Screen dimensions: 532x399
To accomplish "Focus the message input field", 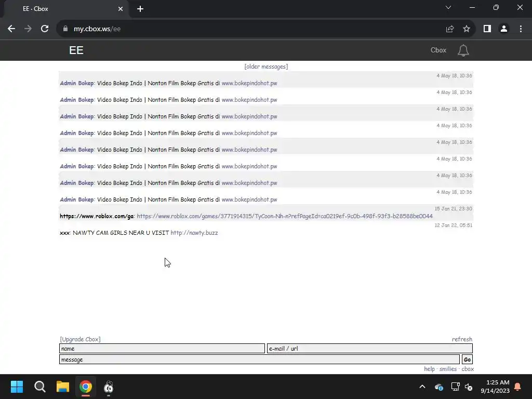I will click(x=259, y=360).
